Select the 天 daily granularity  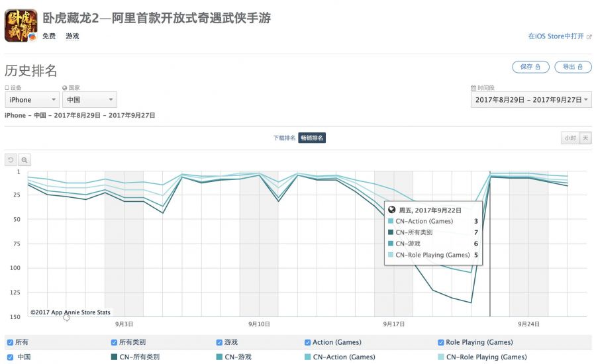click(585, 138)
